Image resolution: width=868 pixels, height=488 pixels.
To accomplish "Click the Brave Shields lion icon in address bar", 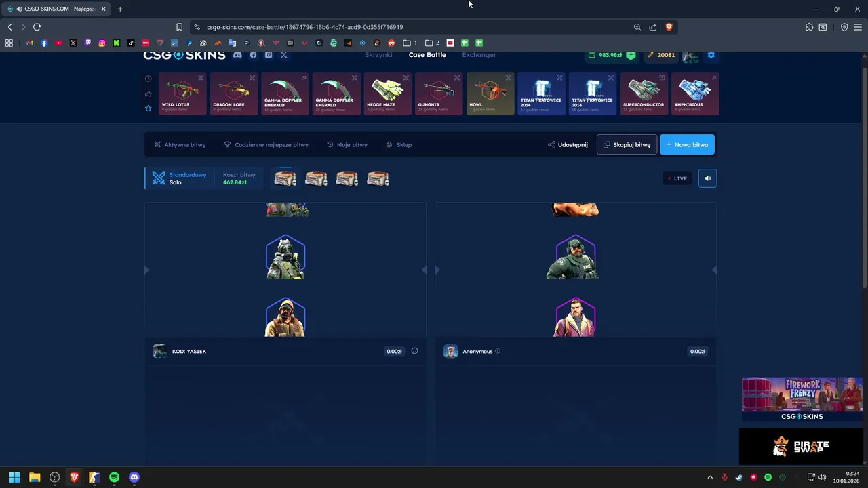I will [x=669, y=27].
